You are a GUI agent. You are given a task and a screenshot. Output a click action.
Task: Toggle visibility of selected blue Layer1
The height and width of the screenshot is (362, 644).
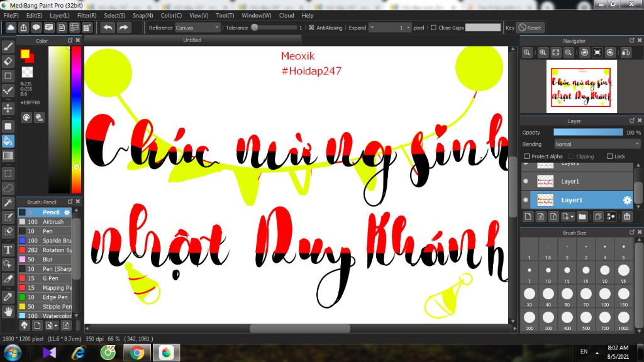pyautogui.click(x=526, y=200)
